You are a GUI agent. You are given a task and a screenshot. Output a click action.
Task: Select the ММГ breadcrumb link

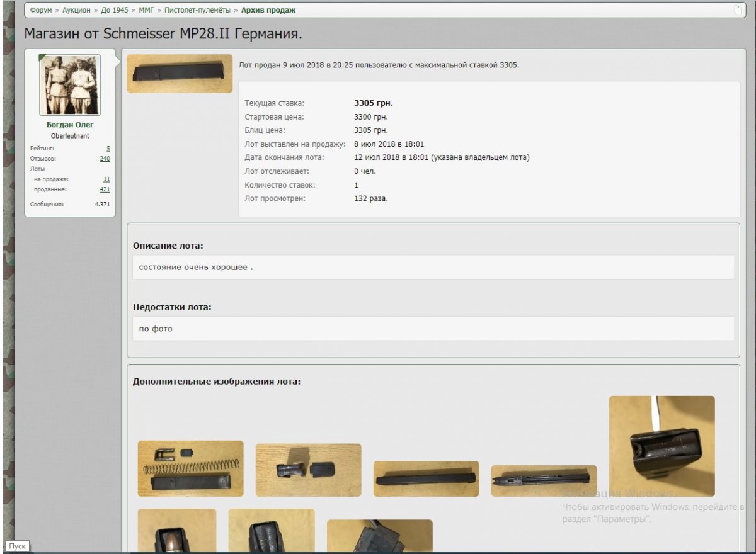click(x=146, y=10)
